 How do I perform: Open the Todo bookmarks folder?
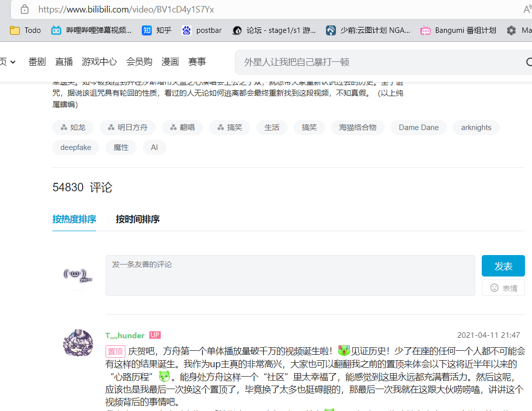tap(25, 30)
